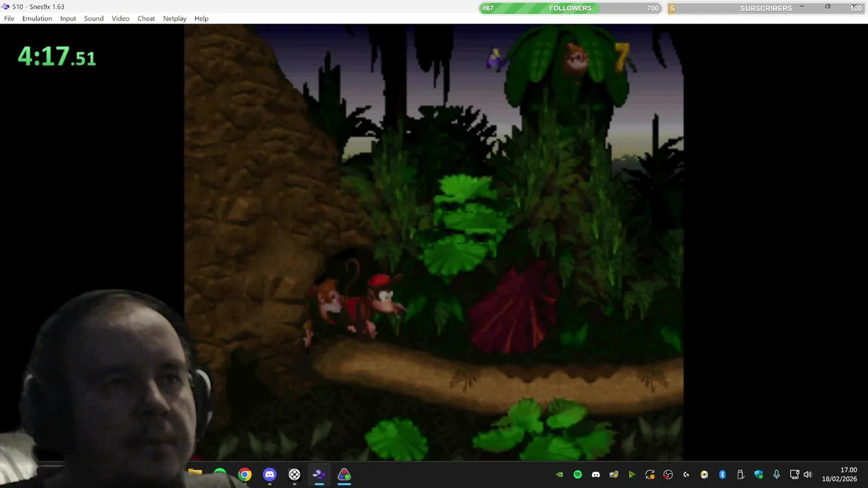This screenshot has width=868, height=488.
Task: Open the Sound menu
Action: pyautogui.click(x=94, y=18)
